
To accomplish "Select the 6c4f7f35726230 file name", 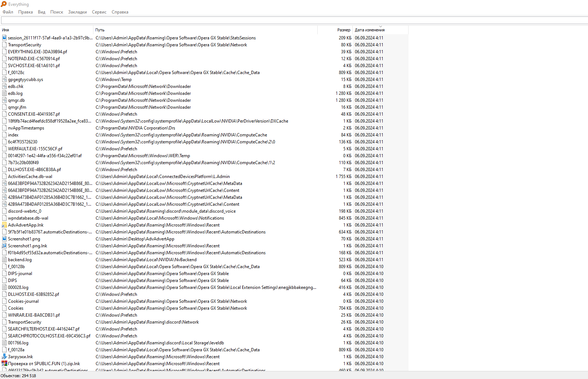I will (x=23, y=142).
